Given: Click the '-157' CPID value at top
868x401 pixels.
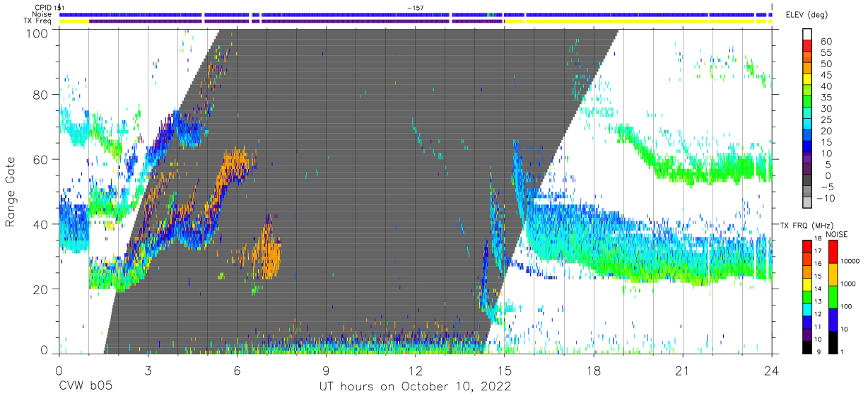Looking at the screenshot, I should point(415,7).
